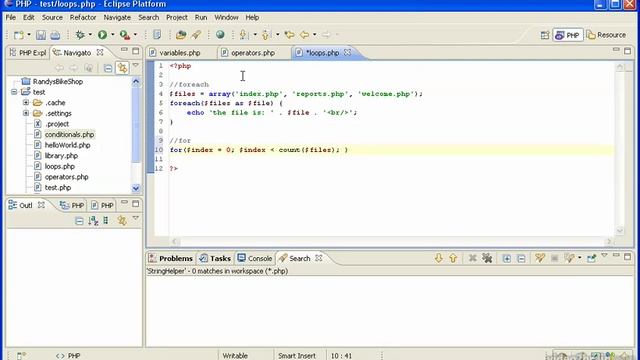Open the Open Type folder toolbar icon
The image size is (640, 360).
click(x=181, y=35)
